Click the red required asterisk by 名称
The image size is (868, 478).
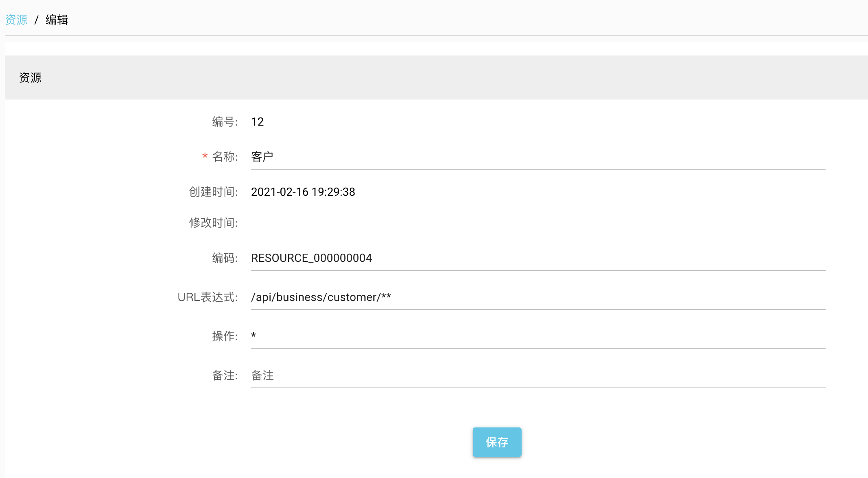(205, 156)
